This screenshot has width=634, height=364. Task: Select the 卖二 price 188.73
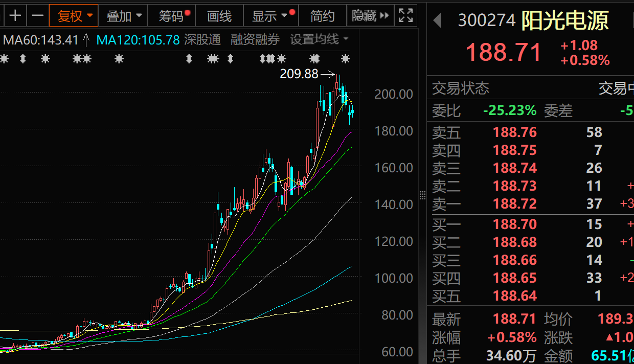tap(515, 186)
